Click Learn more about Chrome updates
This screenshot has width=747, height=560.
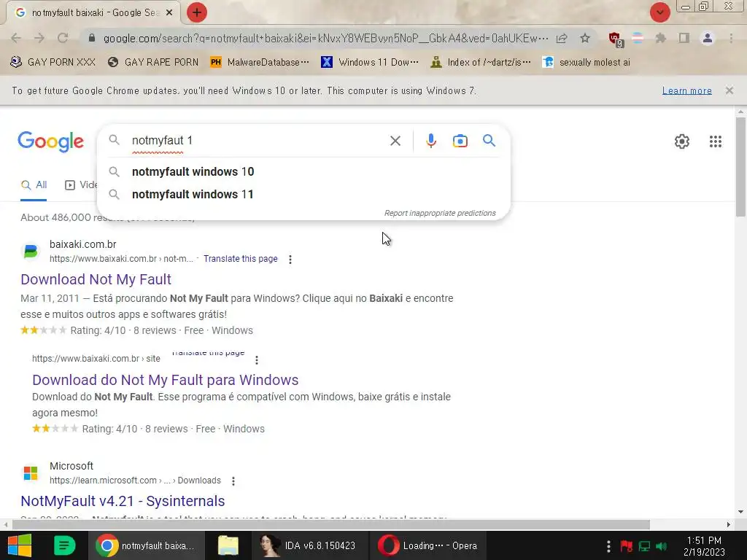pyautogui.click(x=686, y=90)
